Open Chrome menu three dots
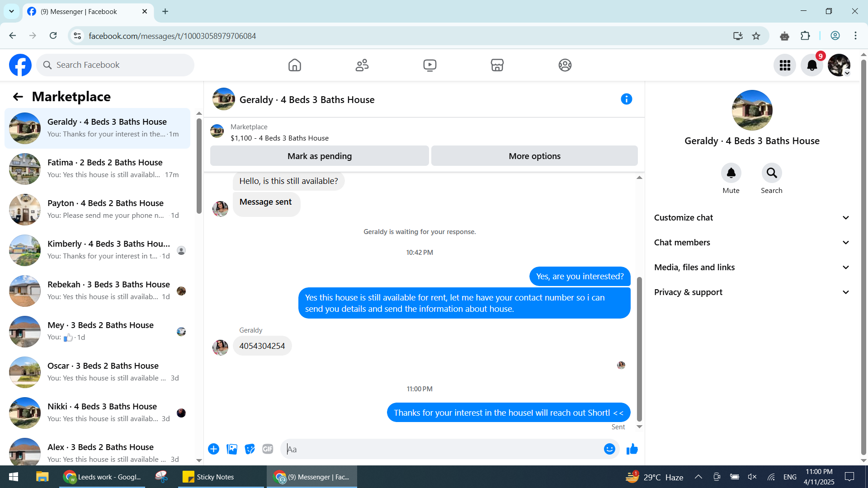Screen dimensions: 868x488 pos(855,36)
